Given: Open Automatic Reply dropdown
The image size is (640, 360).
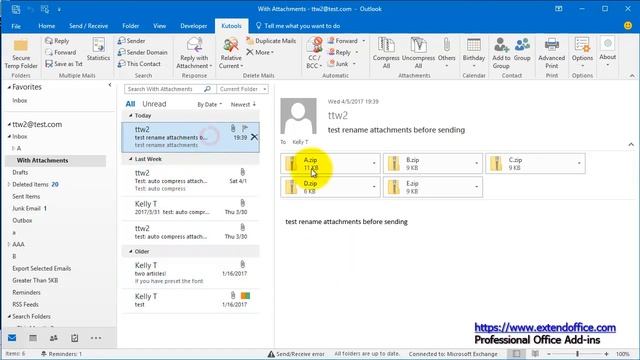Looking at the screenshot, I should coord(357,52).
